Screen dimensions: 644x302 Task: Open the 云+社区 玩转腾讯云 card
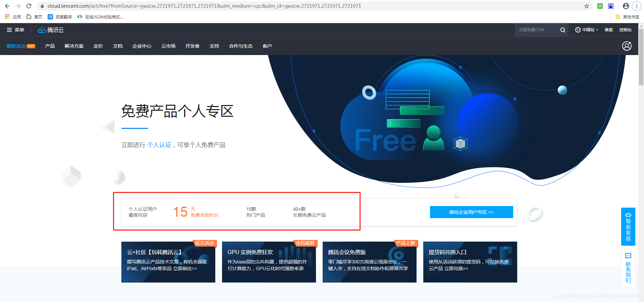[x=168, y=262]
